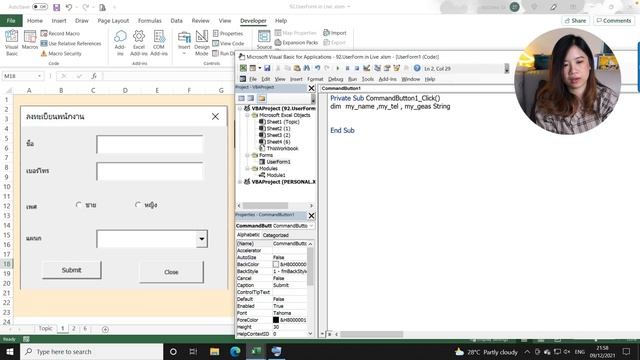The height and width of the screenshot is (360, 640).
Task: Click the Design Mode icon in VBA toolbar
Action: click(367, 68)
